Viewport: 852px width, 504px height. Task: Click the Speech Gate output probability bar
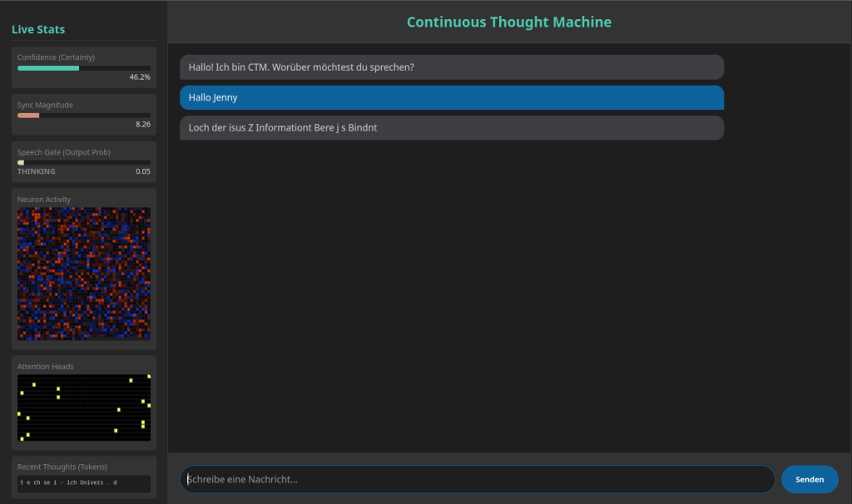click(x=84, y=163)
